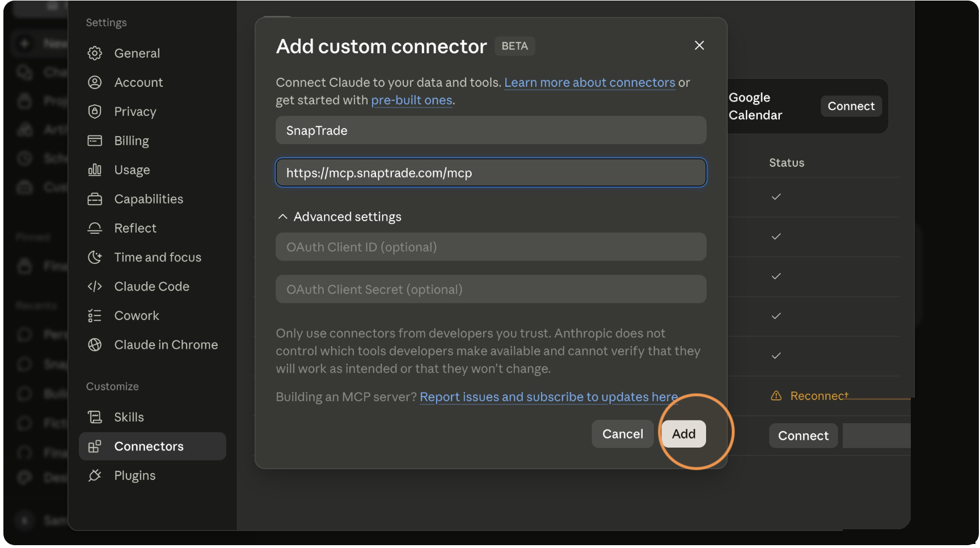Click the Cowork checklist icon
The width and height of the screenshot is (980, 548).
click(x=95, y=315)
